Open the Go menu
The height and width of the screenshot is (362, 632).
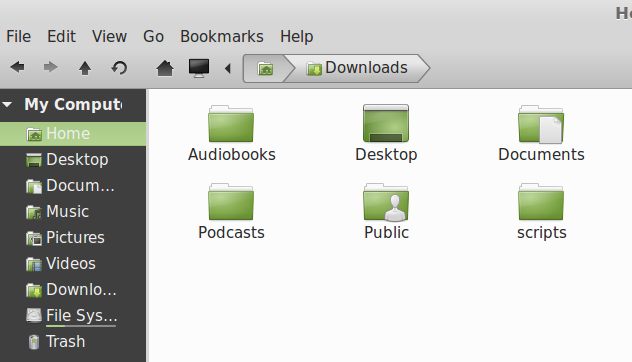[154, 37]
